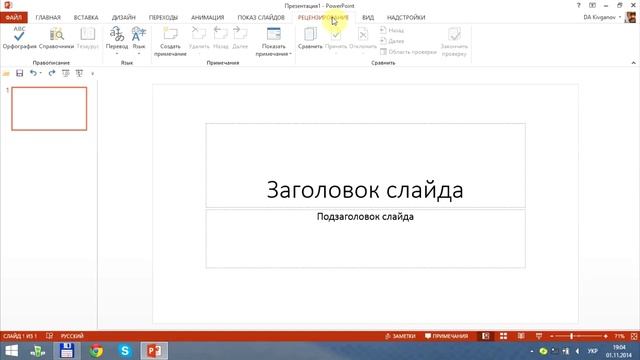Expand the Перевод dropdown arrow
The height and width of the screenshot is (360, 640).
click(x=117, y=53)
